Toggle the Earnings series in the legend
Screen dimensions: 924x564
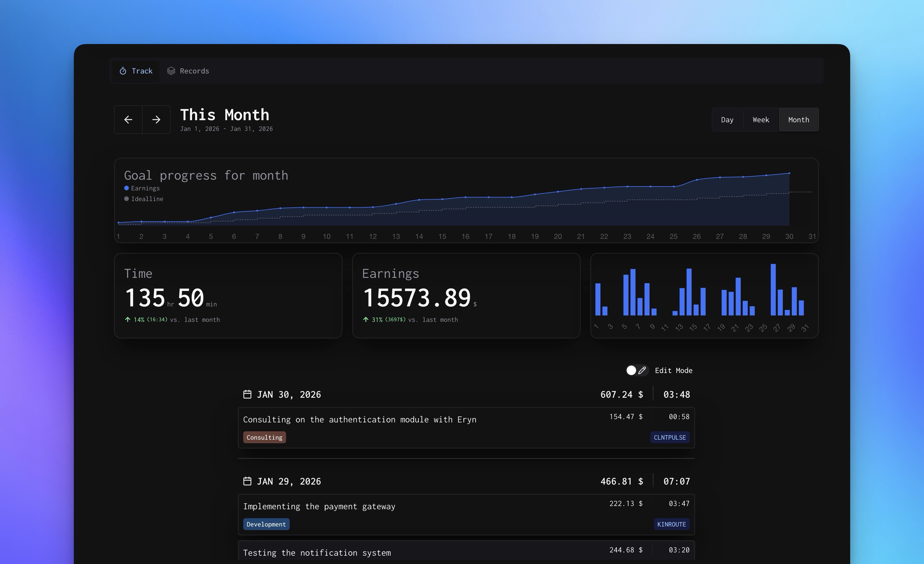coord(142,188)
